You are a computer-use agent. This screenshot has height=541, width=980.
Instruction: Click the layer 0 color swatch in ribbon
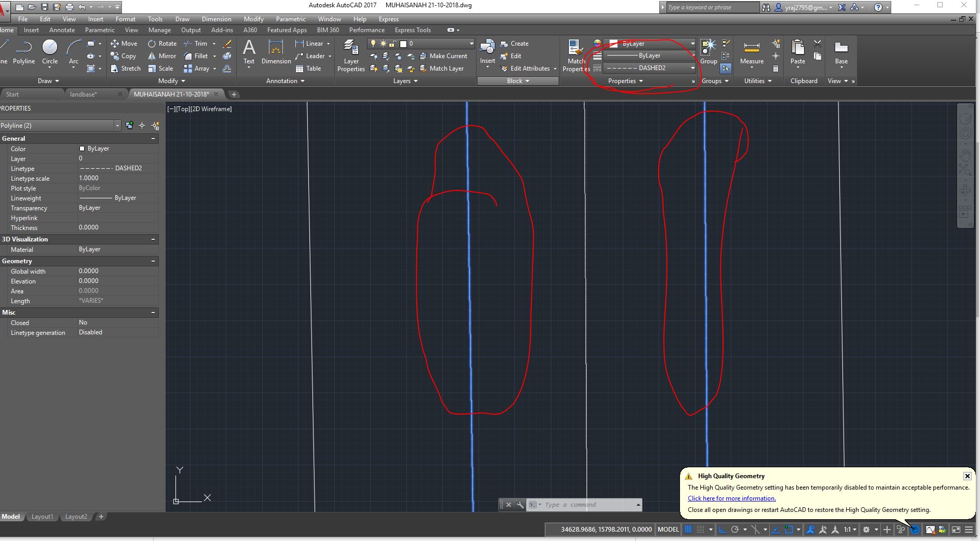403,44
